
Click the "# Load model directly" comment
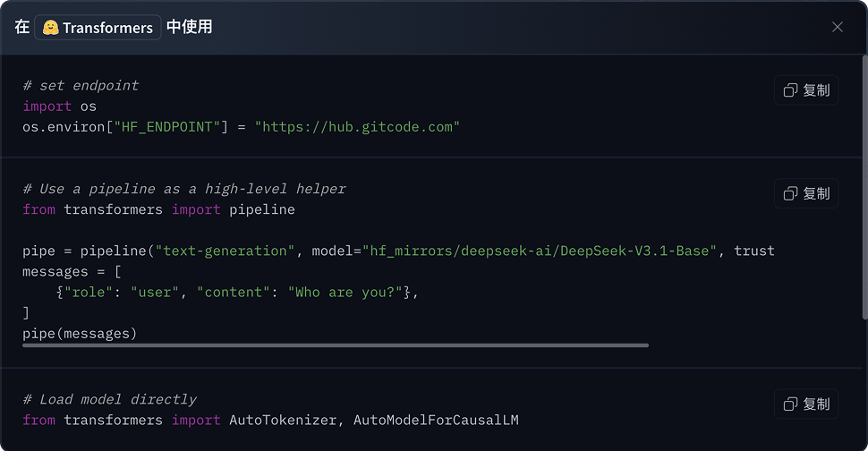tap(109, 399)
